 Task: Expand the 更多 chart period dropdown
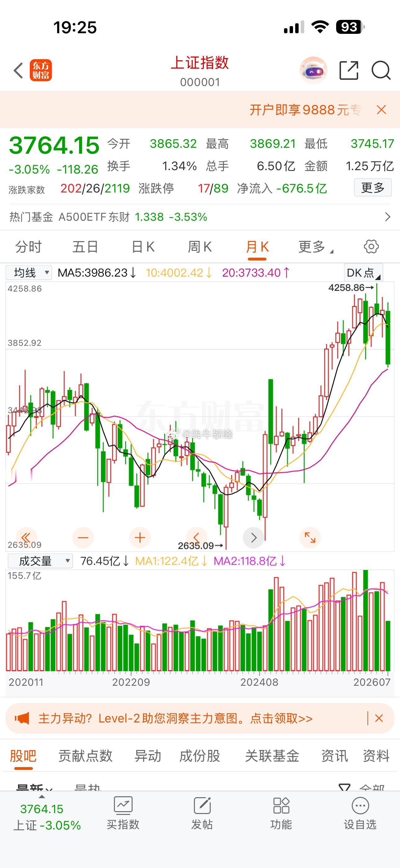point(315,247)
